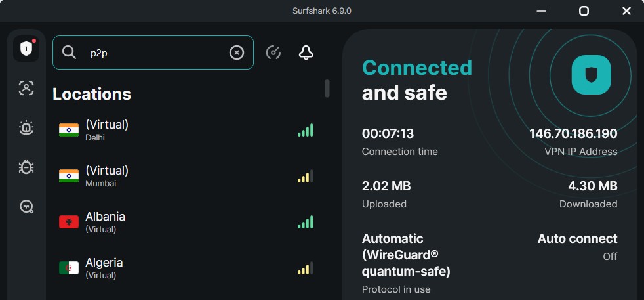
Task: Click the 2.02 MB uploaded value
Action: click(386, 186)
